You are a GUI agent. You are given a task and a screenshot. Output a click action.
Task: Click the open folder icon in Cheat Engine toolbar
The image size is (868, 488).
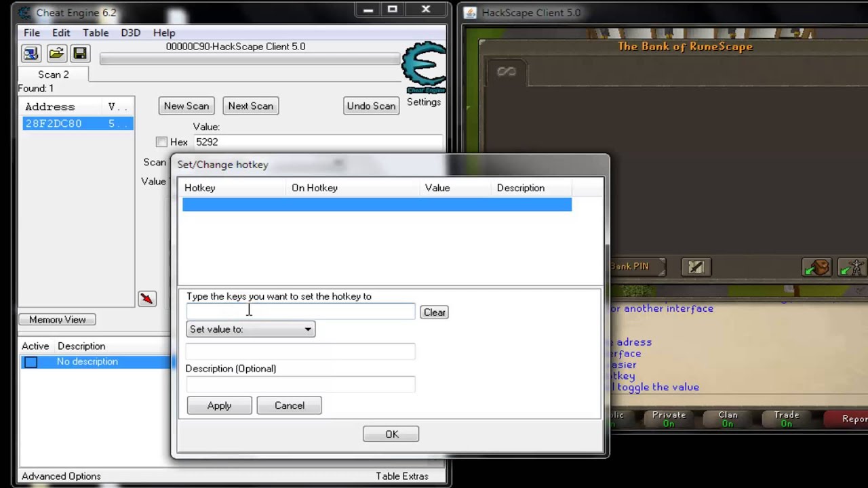[56, 54]
